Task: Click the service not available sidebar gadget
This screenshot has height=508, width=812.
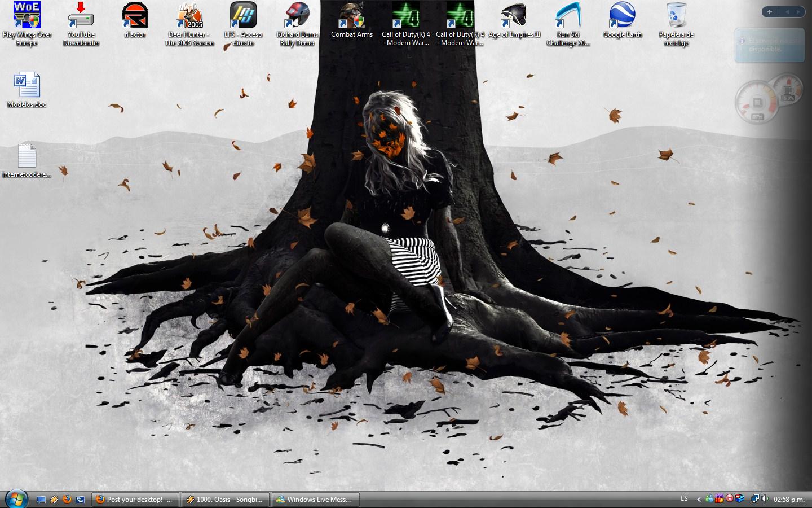Action: click(x=770, y=45)
